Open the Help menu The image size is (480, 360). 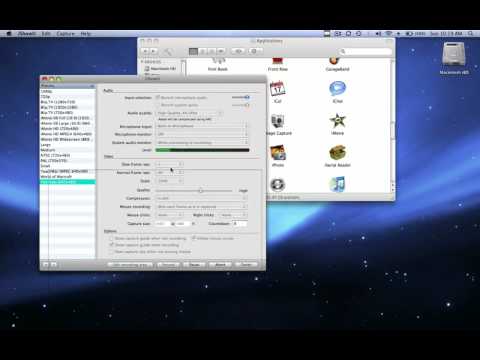coord(86,34)
